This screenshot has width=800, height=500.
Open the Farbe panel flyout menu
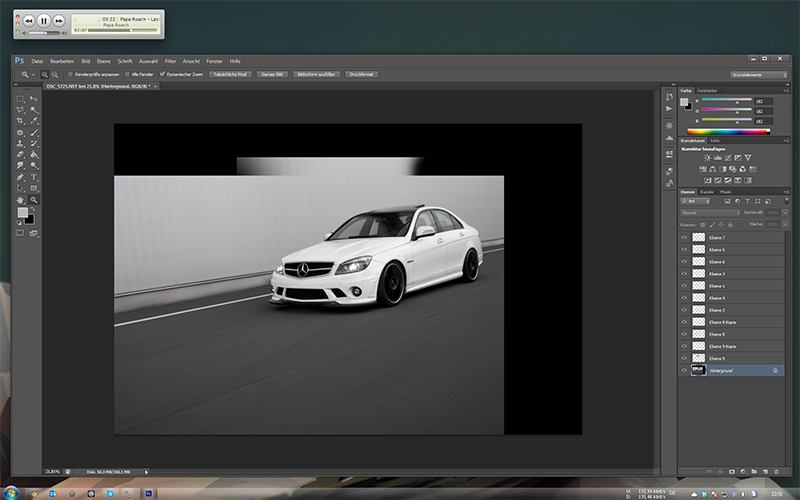(x=787, y=91)
